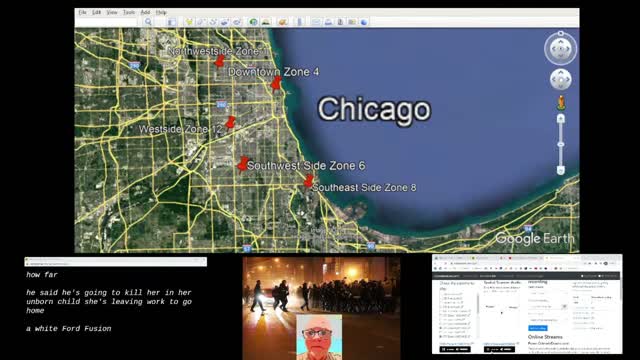Viewport: 640px width, 360px height.
Task: Click the Southeast Side Zone 8 red pushpin
Action: (309, 181)
